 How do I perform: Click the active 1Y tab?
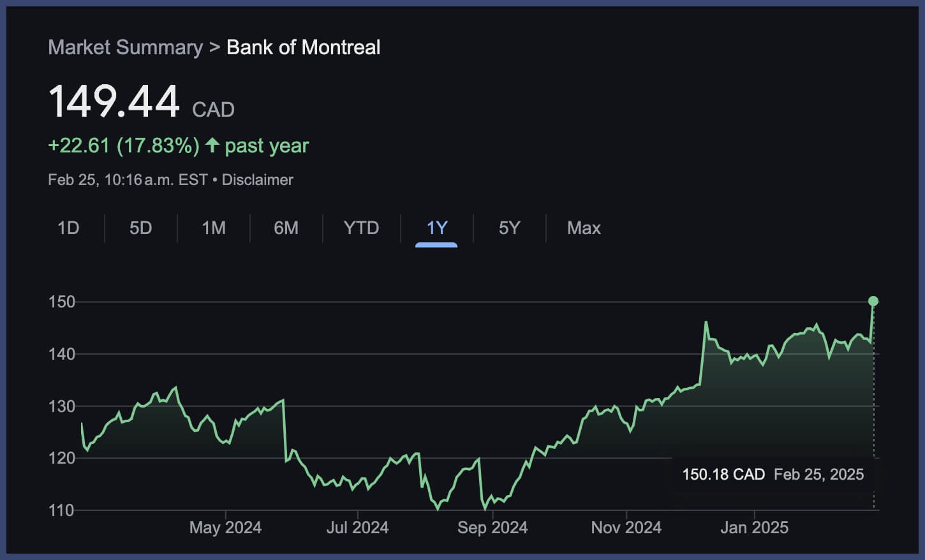pos(436,228)
